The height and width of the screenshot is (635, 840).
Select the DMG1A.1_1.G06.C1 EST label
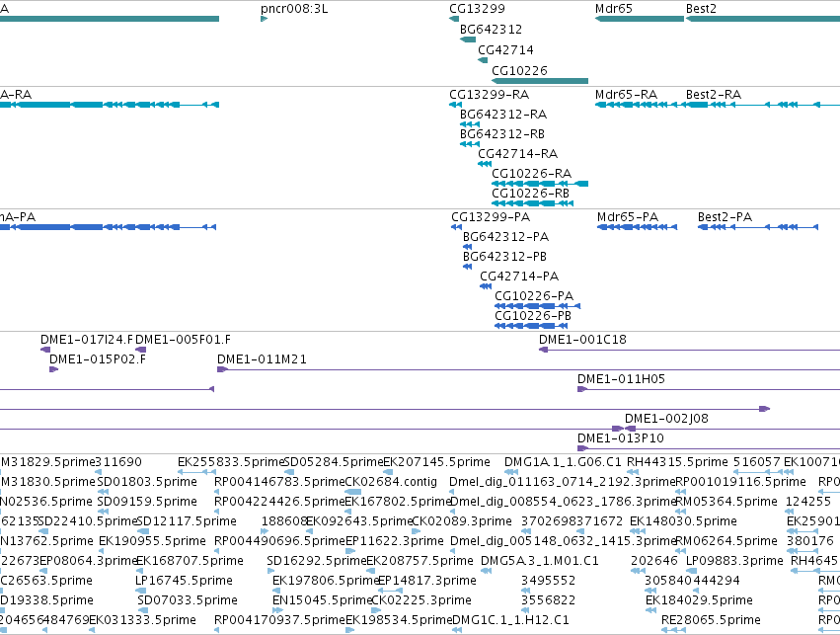(x=563, y=463)
